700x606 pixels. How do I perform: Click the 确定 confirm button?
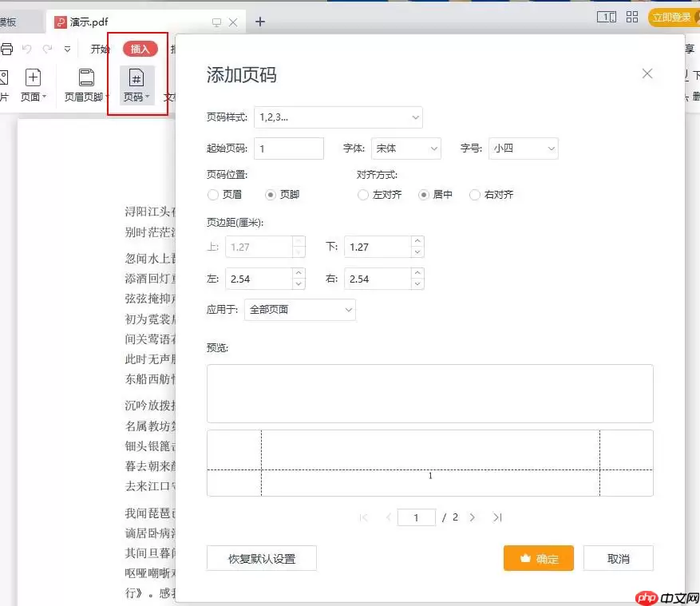pos(539,558)
